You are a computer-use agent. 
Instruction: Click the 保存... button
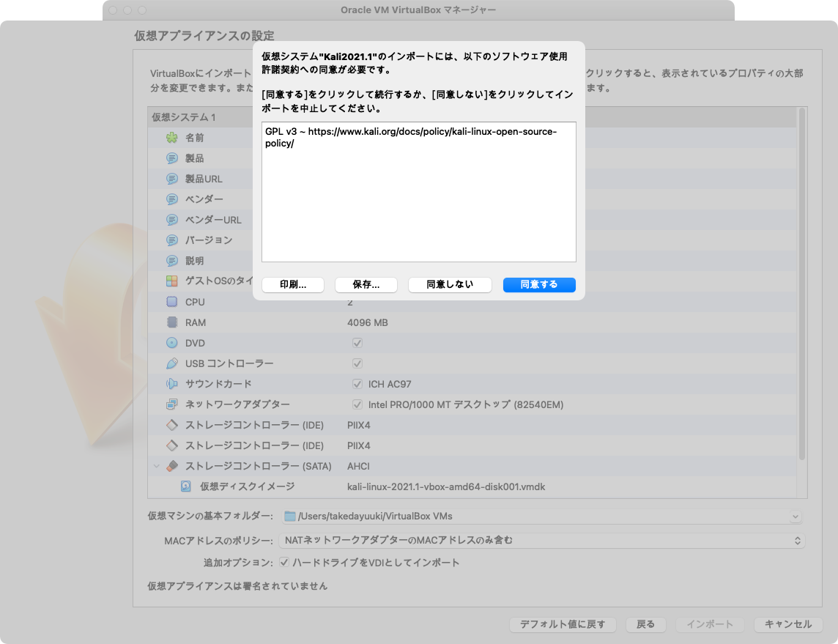click(x=366, y=285)
